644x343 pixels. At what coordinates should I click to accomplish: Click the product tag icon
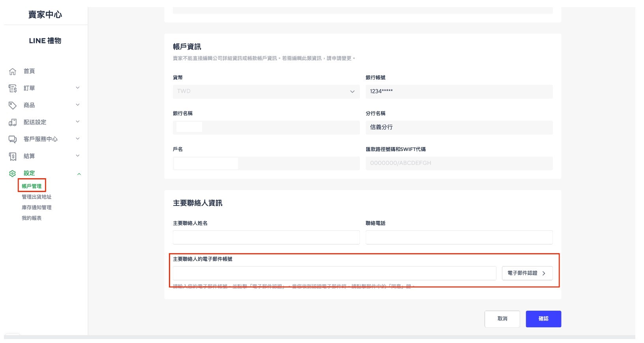[13, 105]
